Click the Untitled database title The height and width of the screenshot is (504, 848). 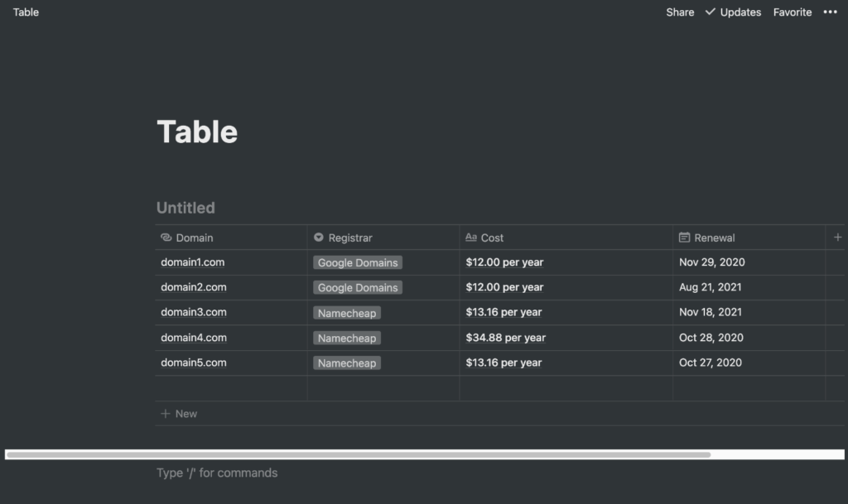pos(185,208)
